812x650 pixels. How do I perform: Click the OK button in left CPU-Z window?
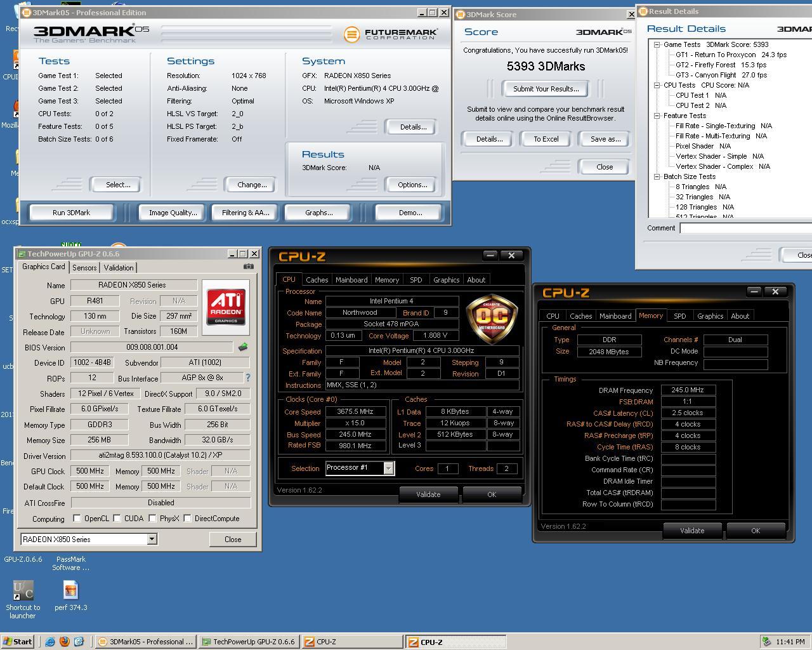492,494
